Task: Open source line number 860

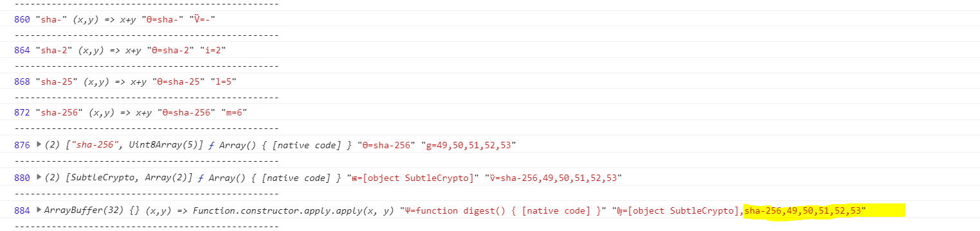Action: point(22,19)
